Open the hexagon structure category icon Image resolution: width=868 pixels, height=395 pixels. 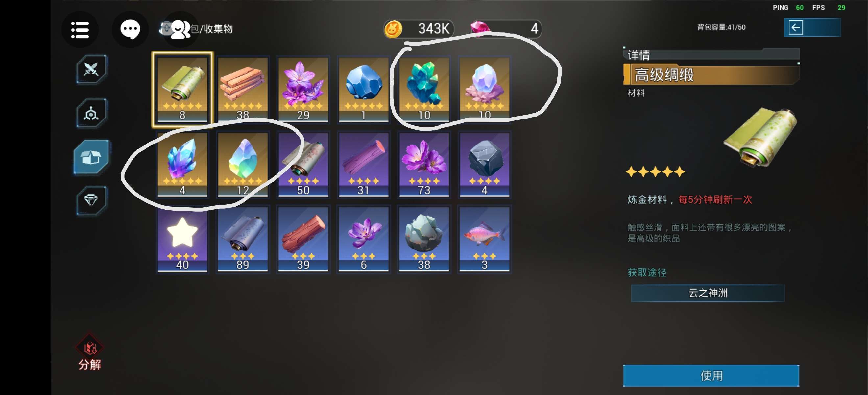coord(91,114)
